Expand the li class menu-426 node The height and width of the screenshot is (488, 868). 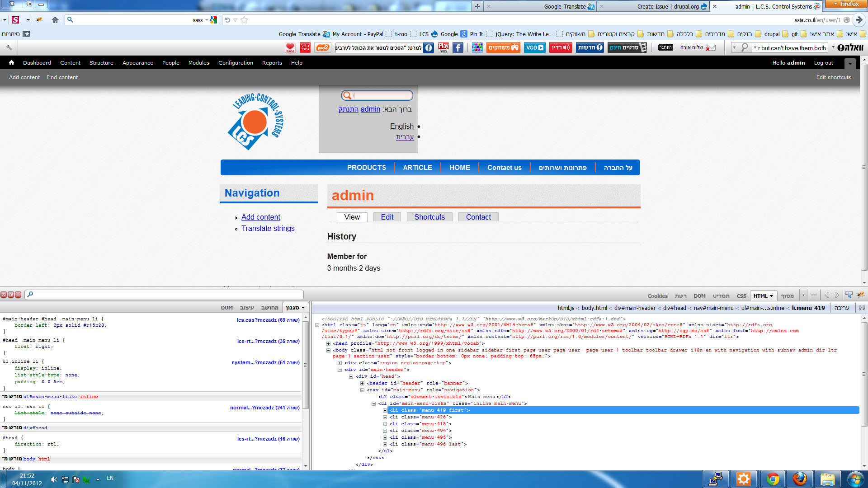(x=385, y=417)
